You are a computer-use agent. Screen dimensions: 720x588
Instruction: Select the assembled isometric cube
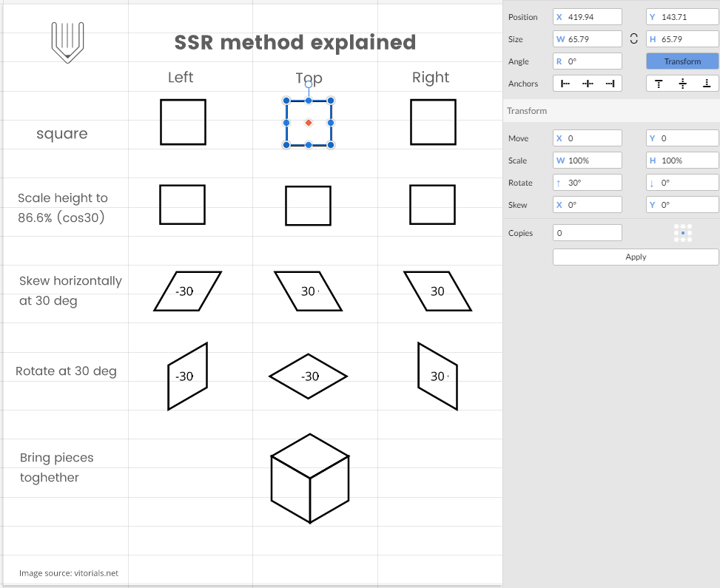coord(310,479)
